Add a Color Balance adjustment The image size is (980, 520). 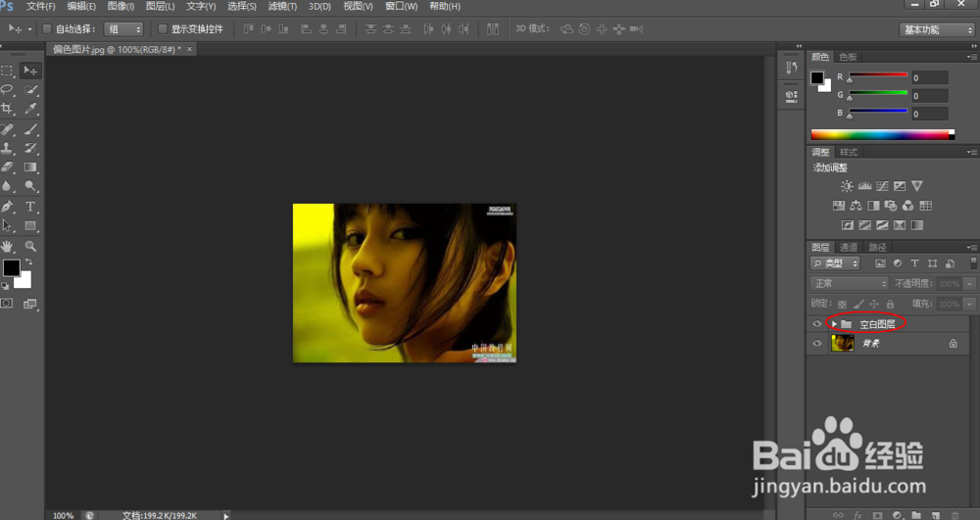click(x=856, y=206)
